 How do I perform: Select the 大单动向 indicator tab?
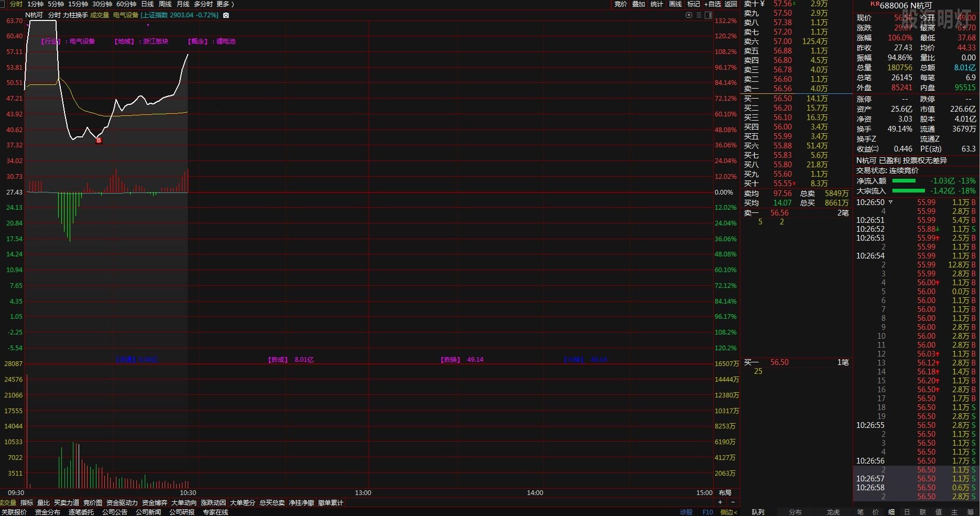tap(184, 502)
